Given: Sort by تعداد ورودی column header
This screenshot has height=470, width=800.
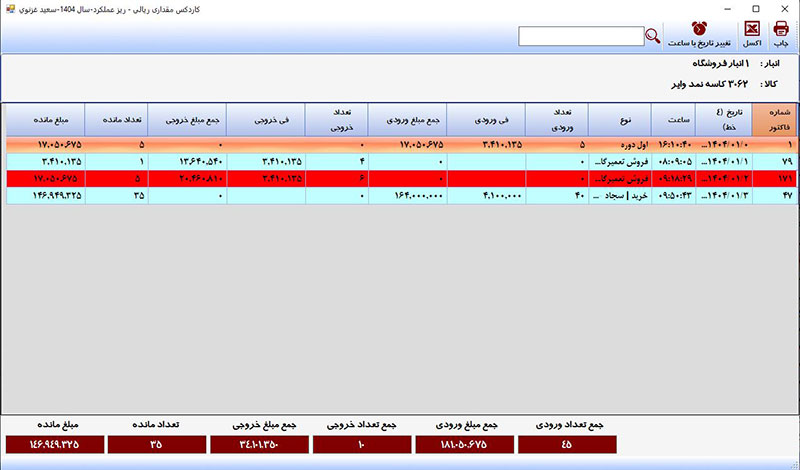Looking at the screenshot, I should [x=556, y=119].
